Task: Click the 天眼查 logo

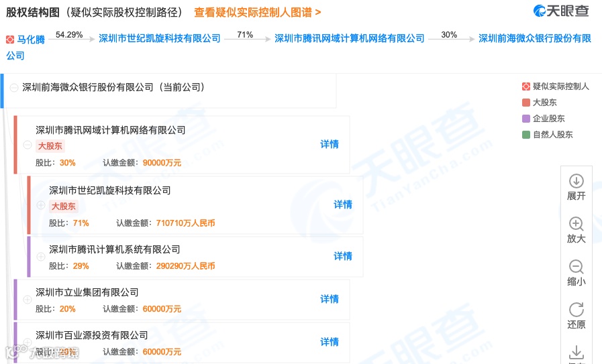Action: [561, 11]
